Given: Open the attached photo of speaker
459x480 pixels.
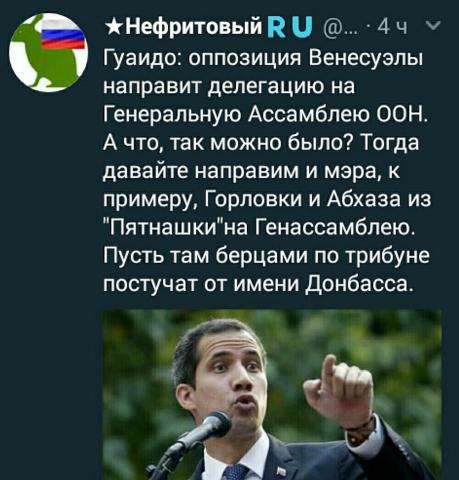Looking at the screenshot, I should [272, 395].
